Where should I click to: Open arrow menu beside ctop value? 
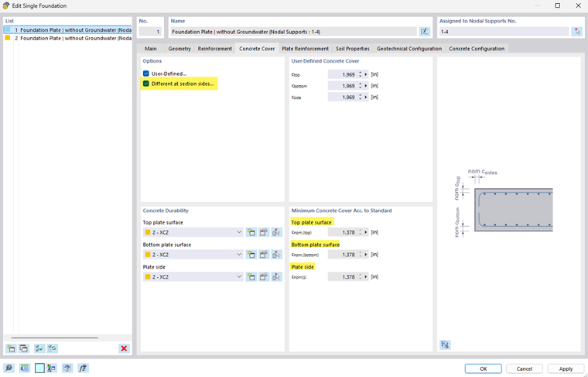tap(366, 74)
